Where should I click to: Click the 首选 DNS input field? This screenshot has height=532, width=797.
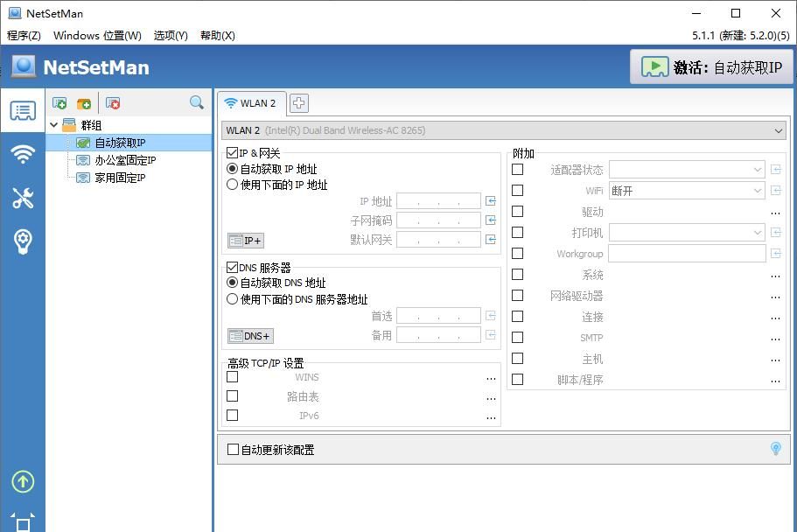[438, 316]
